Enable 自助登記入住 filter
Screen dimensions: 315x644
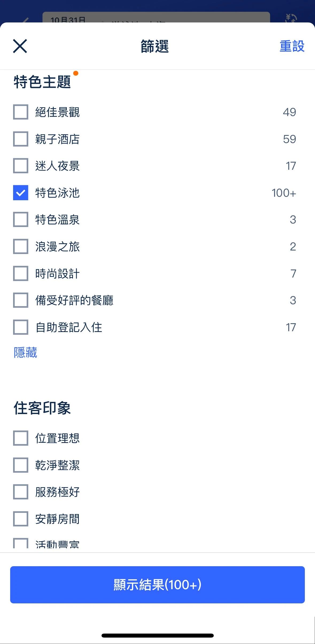pyautogui.click(x=21, y=327)
